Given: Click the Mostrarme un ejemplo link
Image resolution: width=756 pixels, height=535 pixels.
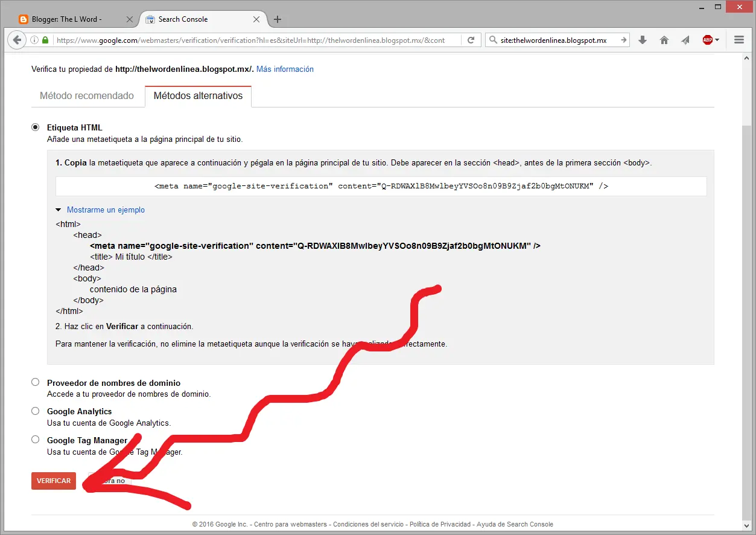Looking at the screenshot, I should pos(106,210).
